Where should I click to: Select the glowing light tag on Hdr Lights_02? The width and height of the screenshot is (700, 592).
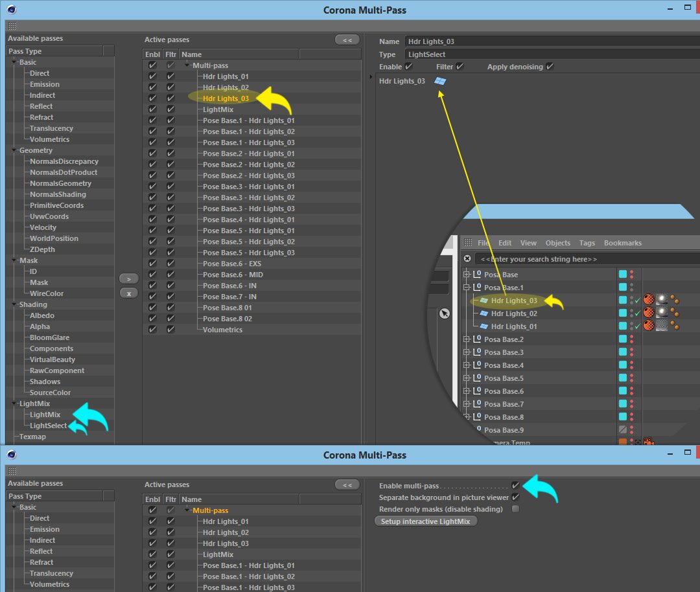tap(662, 312)
